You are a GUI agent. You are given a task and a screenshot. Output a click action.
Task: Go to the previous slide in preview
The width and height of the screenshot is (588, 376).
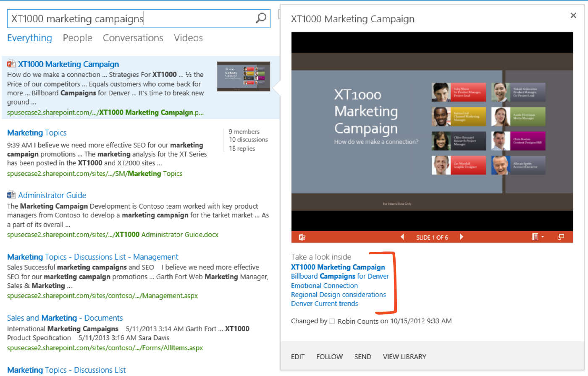pos(402,237)
